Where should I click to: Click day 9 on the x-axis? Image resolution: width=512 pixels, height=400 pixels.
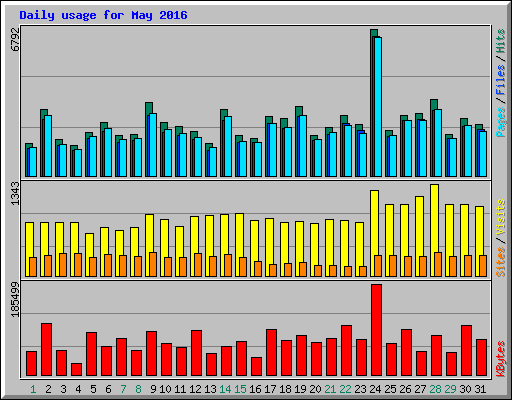click(x=153, y=389)
